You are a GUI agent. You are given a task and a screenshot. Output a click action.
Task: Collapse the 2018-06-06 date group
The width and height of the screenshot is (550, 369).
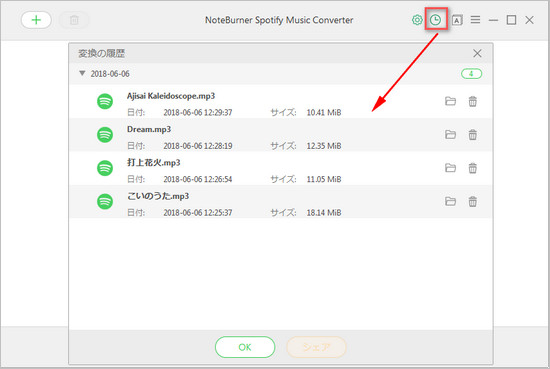[82, 73]
